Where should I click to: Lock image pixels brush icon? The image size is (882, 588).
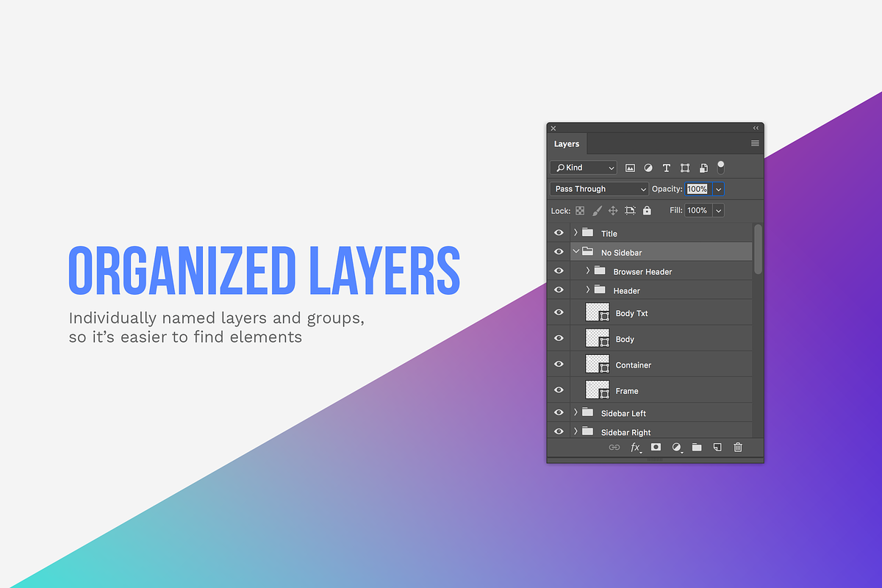(x=597, y=210)
